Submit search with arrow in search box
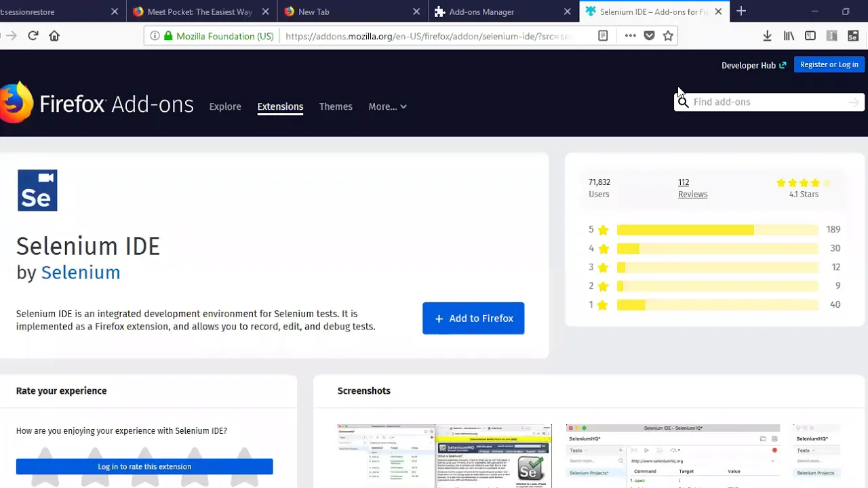Screen dimensions: 868x488 (853, 102)
